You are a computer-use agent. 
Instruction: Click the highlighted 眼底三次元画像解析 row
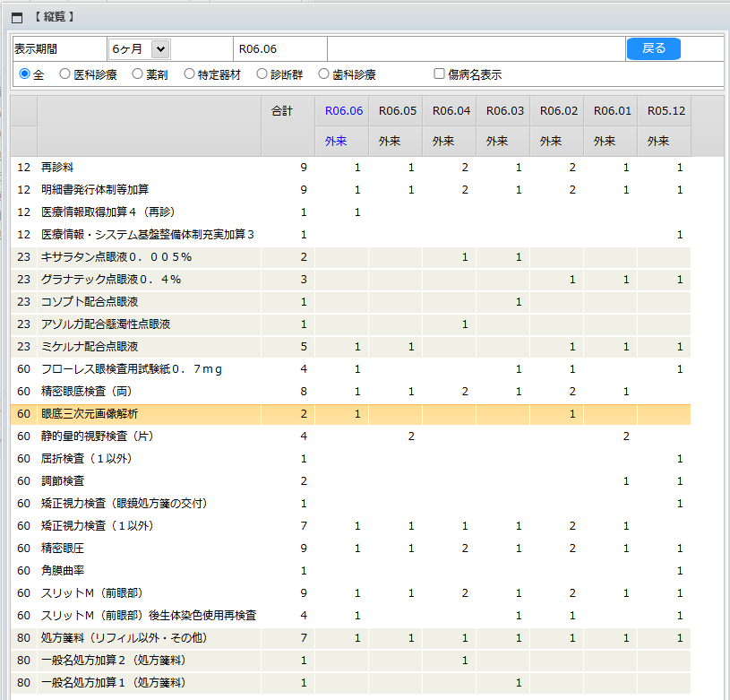[x=350, y=414]
